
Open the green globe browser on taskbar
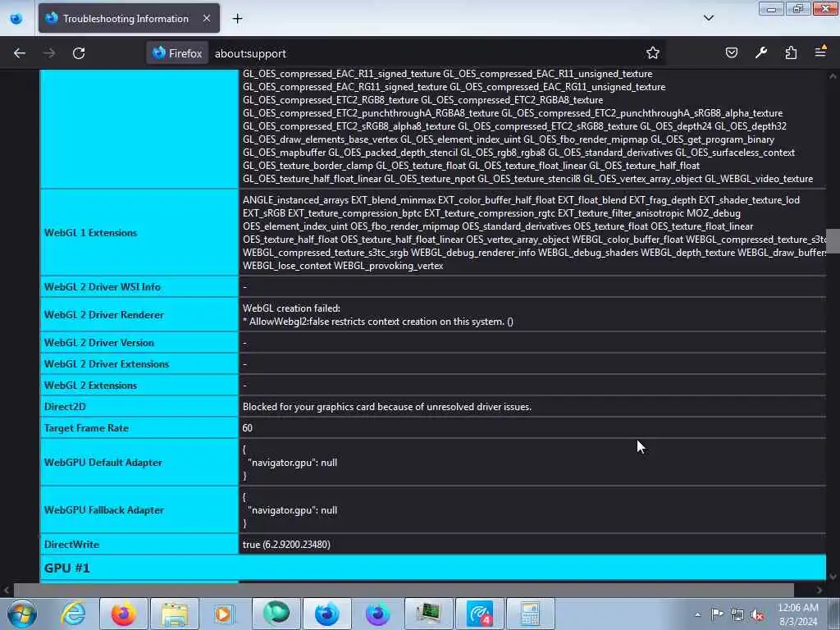(276, 614)
